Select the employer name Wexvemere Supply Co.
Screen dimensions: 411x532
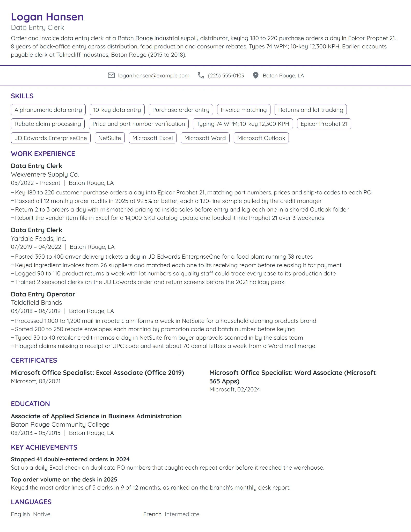tap(45, 174)
